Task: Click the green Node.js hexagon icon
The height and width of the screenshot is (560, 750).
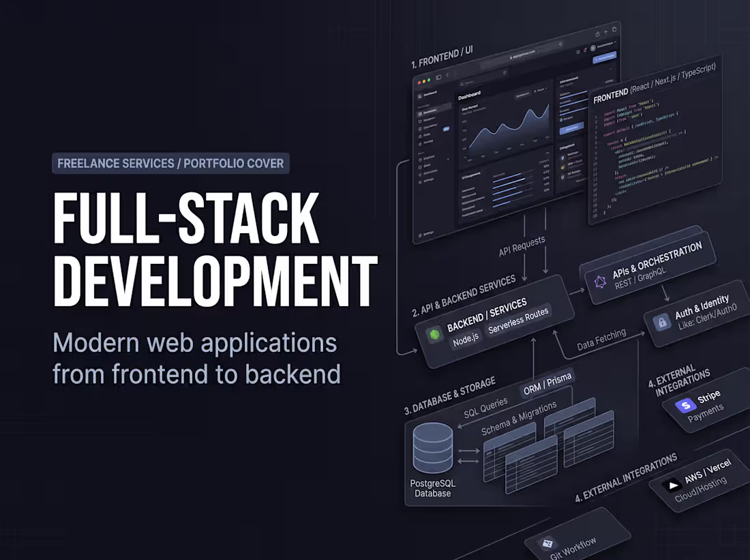Action: tap(435, 334)
